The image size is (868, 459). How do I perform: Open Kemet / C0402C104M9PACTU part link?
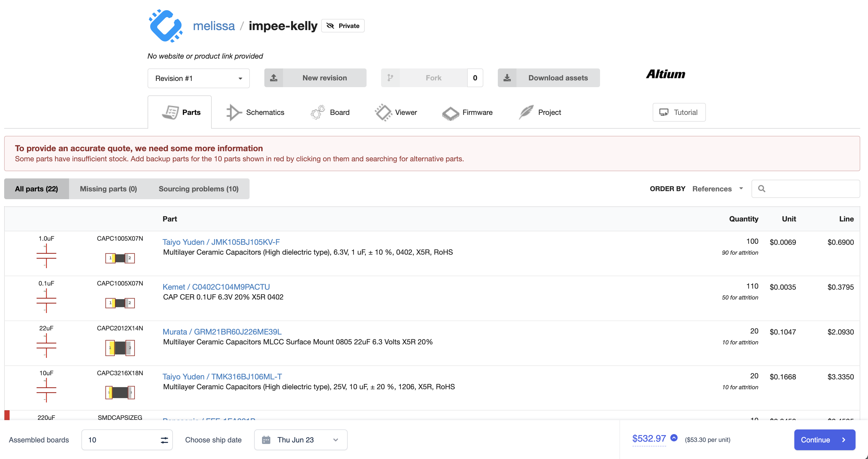click(x=216, y=287)
